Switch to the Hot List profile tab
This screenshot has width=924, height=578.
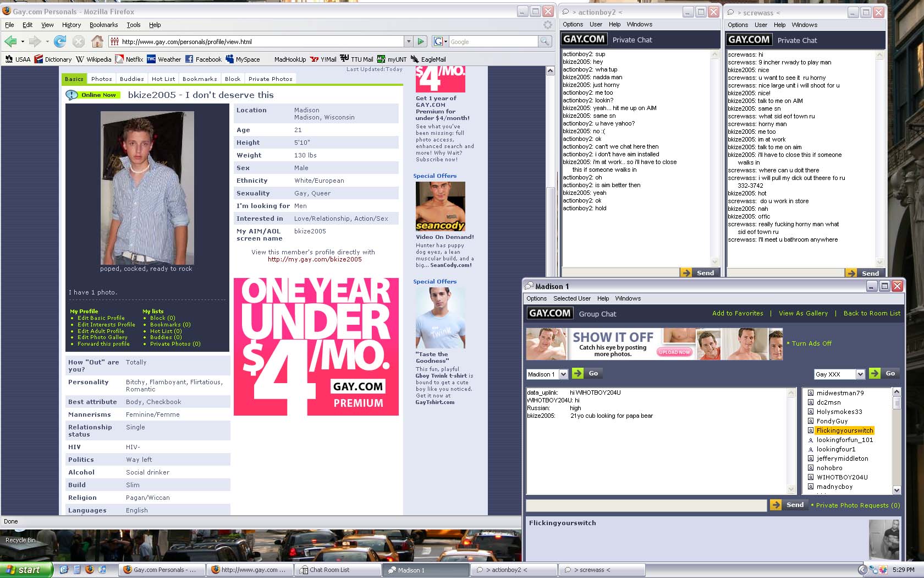pos(163,79)
